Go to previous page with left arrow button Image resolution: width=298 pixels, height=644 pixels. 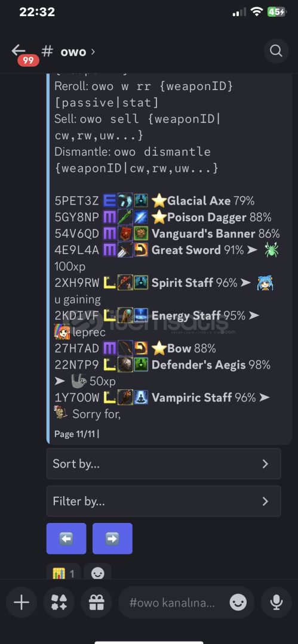coord(66,538)
